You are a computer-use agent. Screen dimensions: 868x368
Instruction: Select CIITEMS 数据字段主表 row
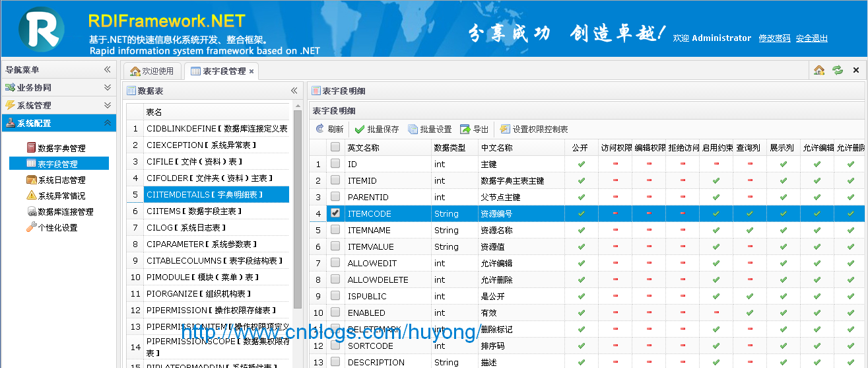pos(207,211)
